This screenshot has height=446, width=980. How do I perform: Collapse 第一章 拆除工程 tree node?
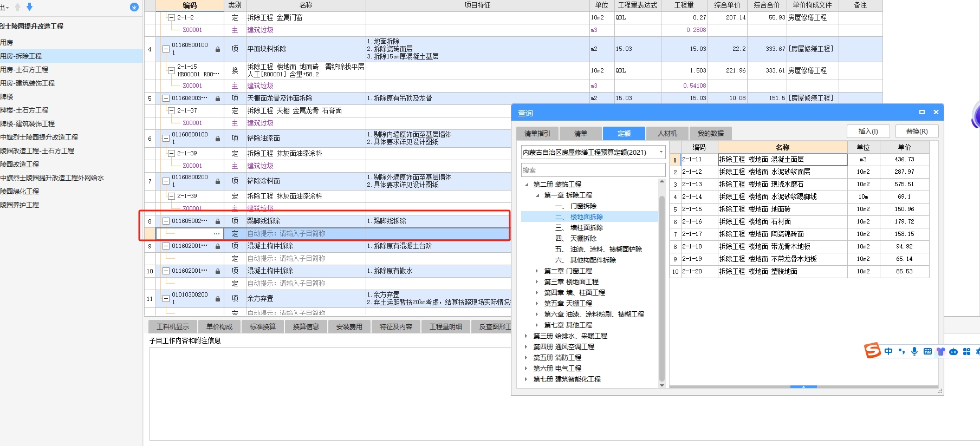(537, 195)
